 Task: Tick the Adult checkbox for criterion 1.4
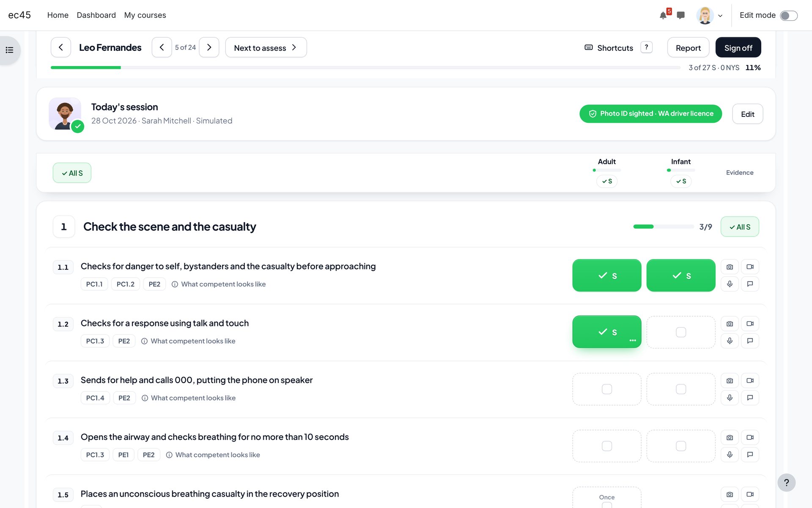click(x=607, y=446)
